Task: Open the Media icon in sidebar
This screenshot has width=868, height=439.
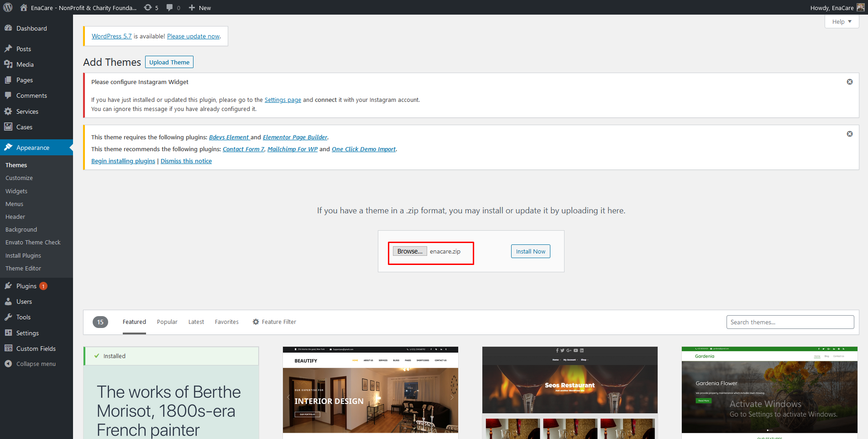Action: (8, 64)
